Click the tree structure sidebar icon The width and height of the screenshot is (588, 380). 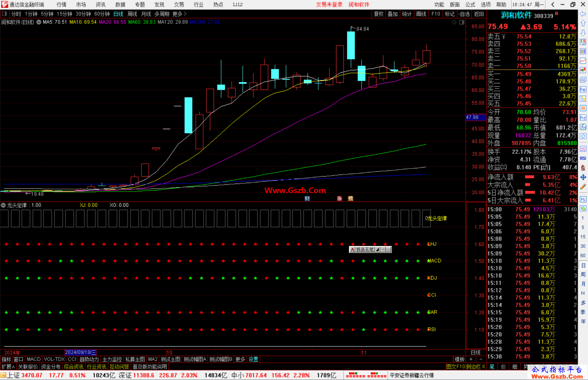pyautogui.click(x=583, y=99)
